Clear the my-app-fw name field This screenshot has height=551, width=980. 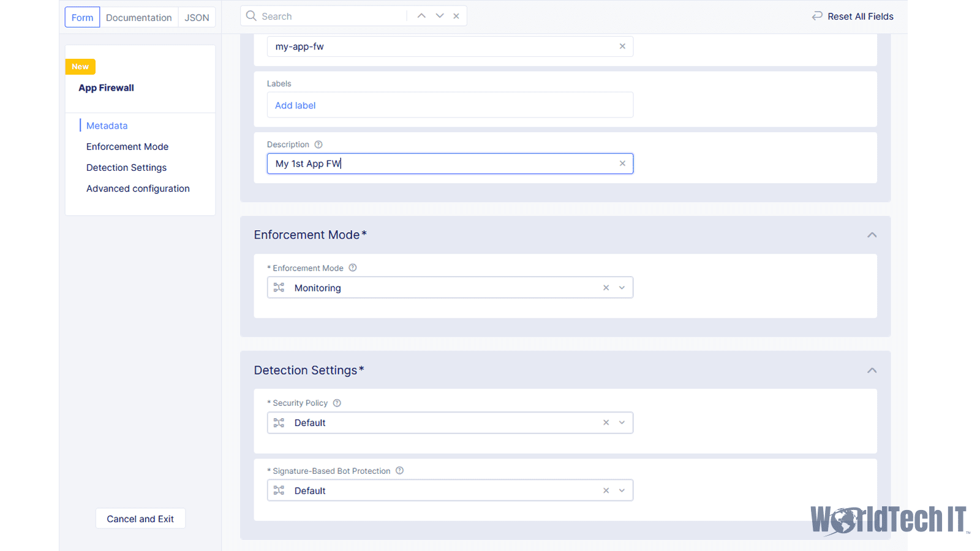point(622,46)
